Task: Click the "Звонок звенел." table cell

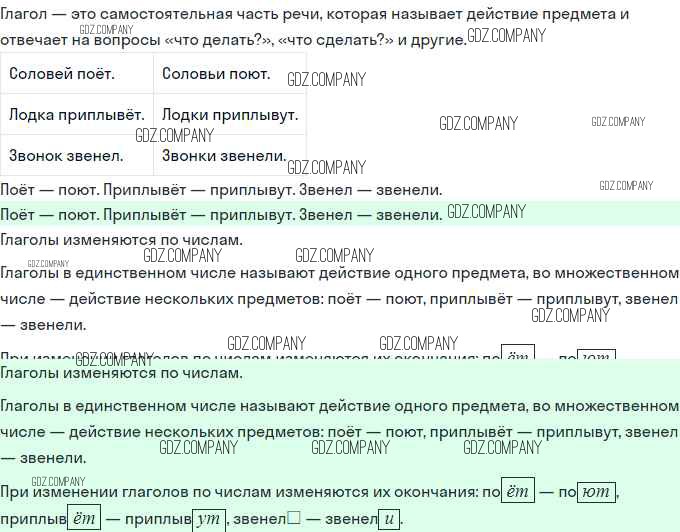Action: (x=66, y=156)
